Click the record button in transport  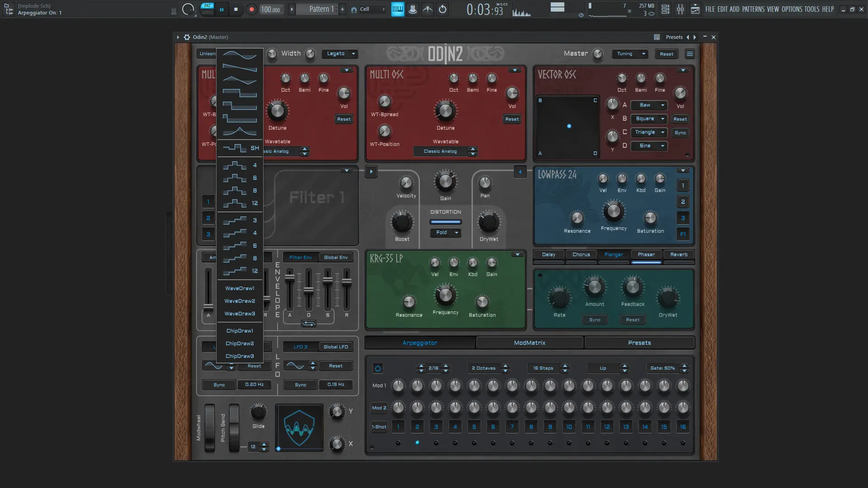[251, 9]
